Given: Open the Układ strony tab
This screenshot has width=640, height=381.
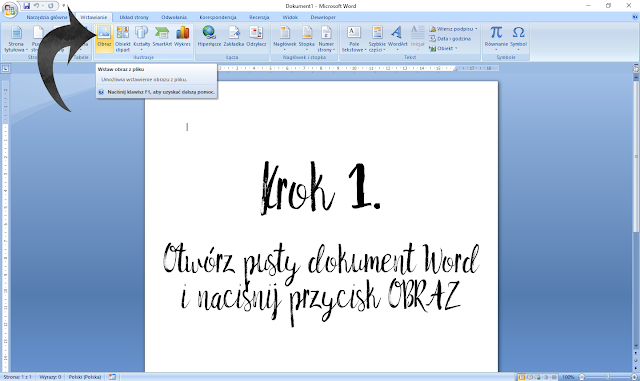Looking at the screenshot, I should (x=134, y=17).
